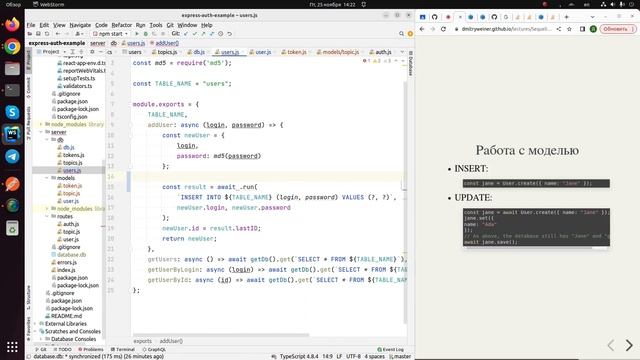Click the editor horizontal scrollbar
This screenshot has height=360, width=640.
(221, 335)
